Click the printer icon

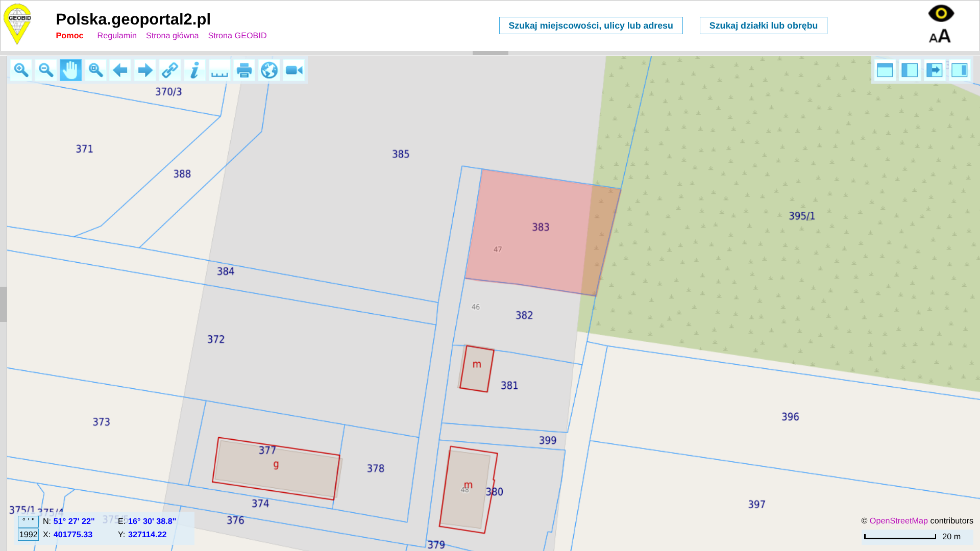(x=244, y=70)
